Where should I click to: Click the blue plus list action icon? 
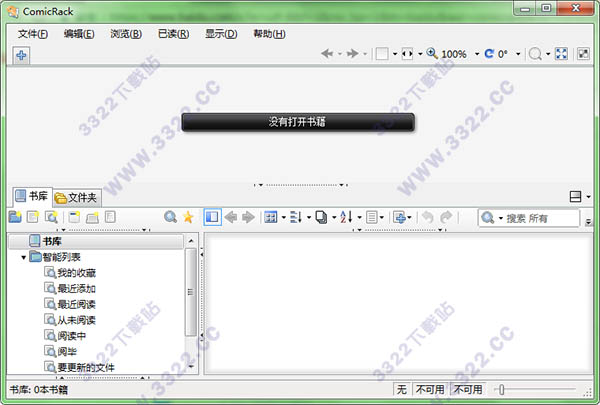point(400,217)
